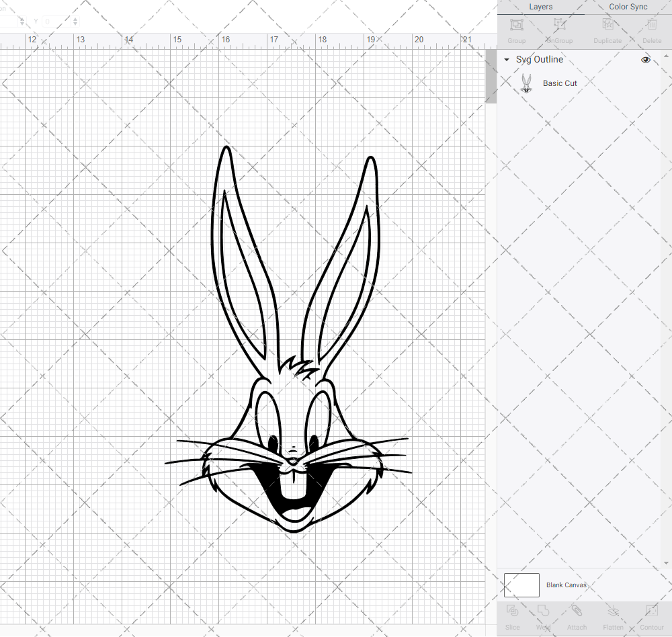Click the Contour tool icon
672x637 pixels.
point(651,610)
